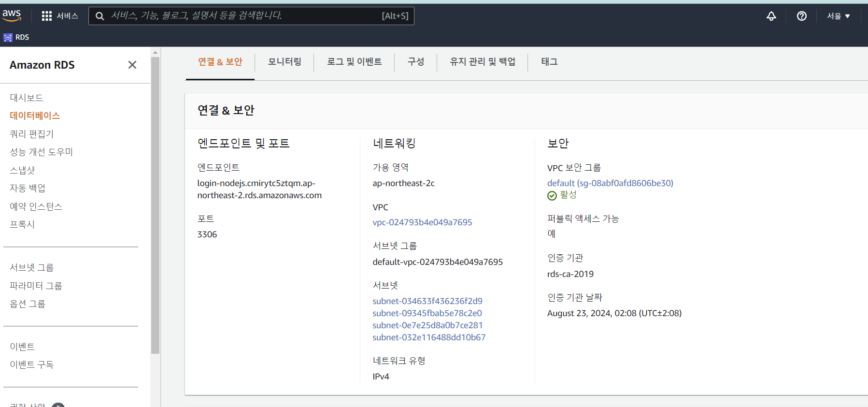Open 이벤트 구독 in the sidebar
The height and width of the screenshot is (407, 868).
coord(31,364)
